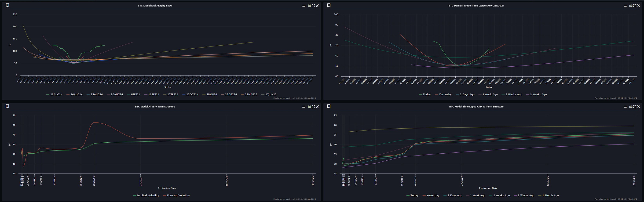
Task: Expand Time Lapse ATM IV Term Structure to fullscreen
Action: click(x=635, y=107)
